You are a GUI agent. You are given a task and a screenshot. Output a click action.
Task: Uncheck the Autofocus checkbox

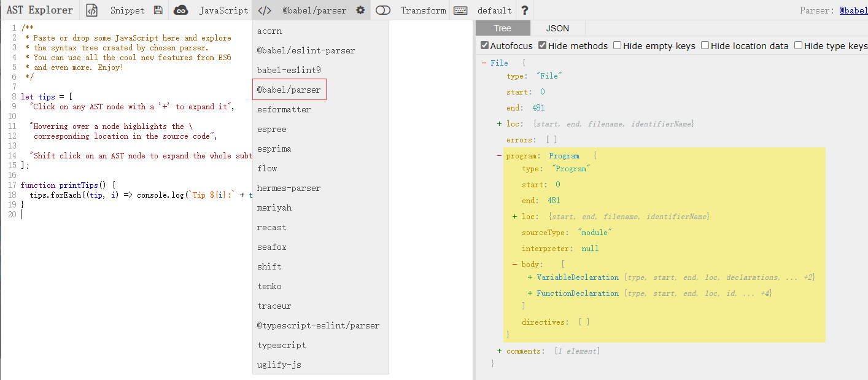pyautogui.click(x=485, y=45)
